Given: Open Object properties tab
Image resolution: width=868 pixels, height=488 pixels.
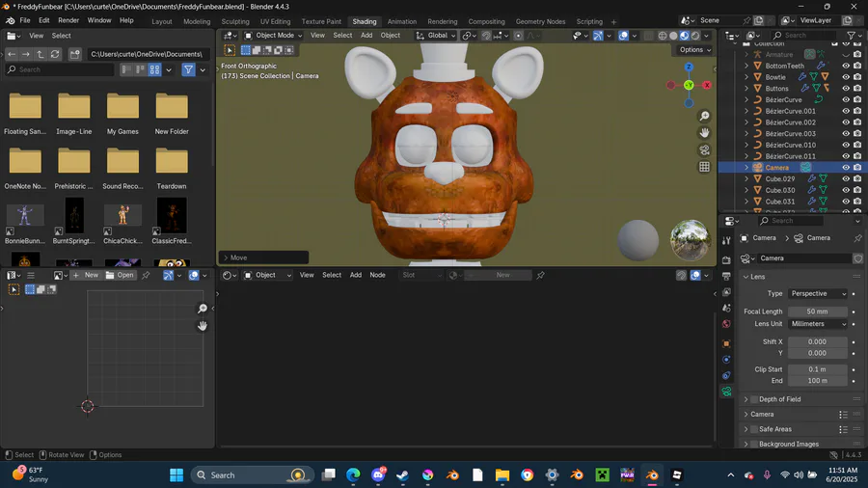Looking at the screenshot, I should point(726,343).
